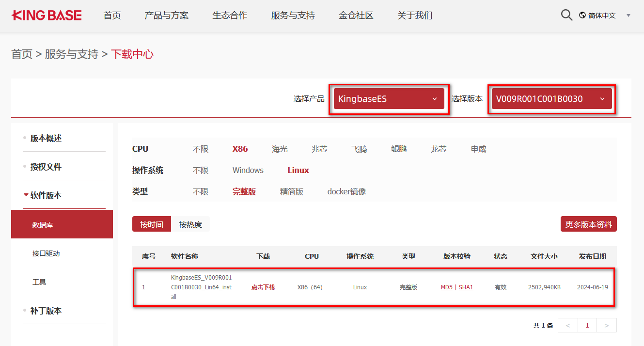This screenshot has width=644, height=346.
Task: Open the V009R001C001B0030 version dropdown
Action: (551, 99)
